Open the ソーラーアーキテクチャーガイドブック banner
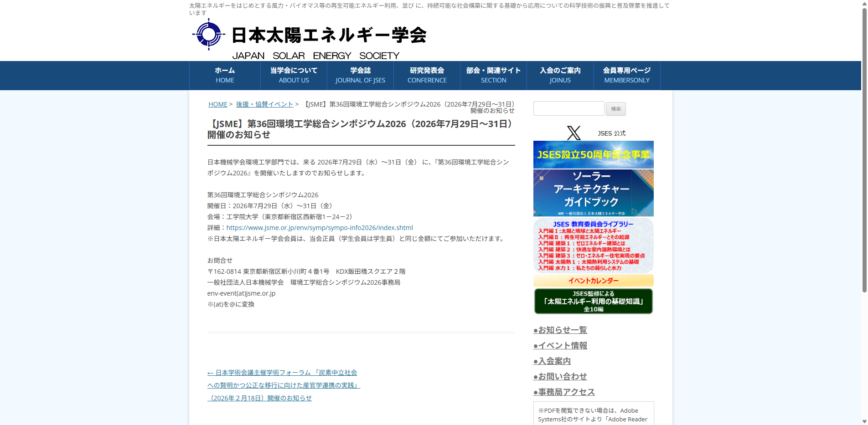Image resolution: width=868 pixels, height=425 pixels. pos(593,193)
